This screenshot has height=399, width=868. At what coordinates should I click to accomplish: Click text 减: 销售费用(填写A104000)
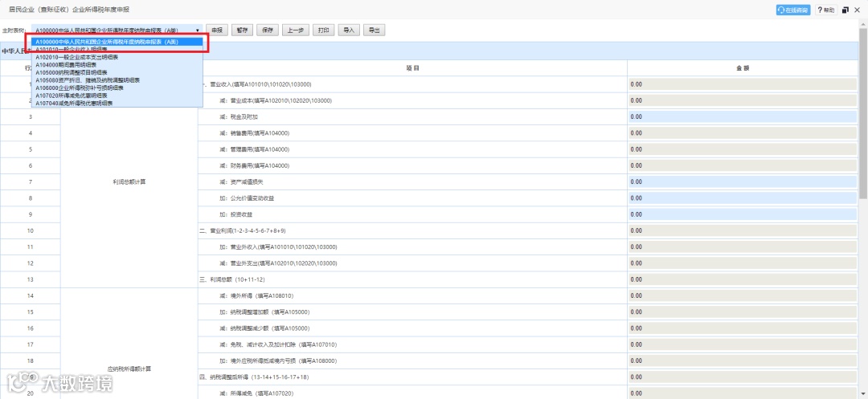tap(254, 133)
